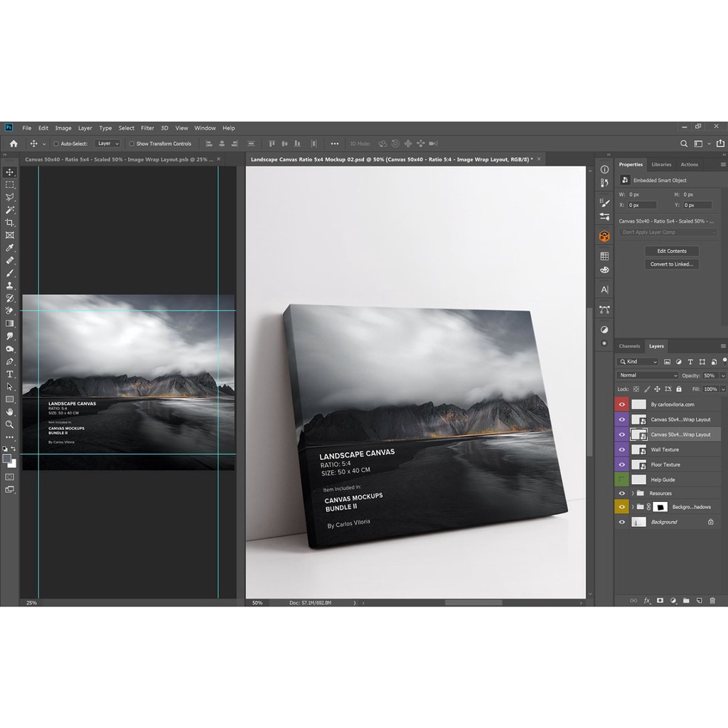The height and width of the screenshot is (728, 728).
Task: Open the Window menu
Action: pos(205,128)
